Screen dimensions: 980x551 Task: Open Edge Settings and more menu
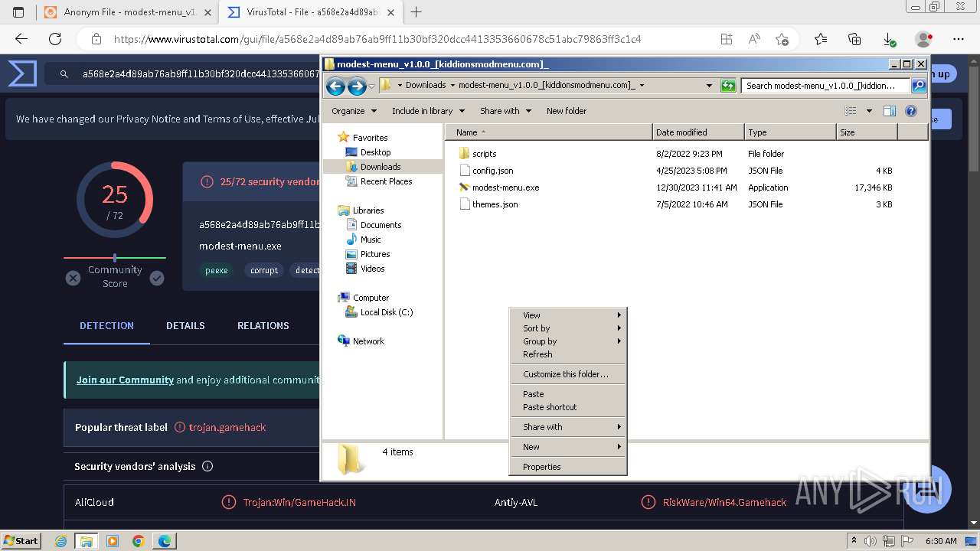[x=959, y=39]
